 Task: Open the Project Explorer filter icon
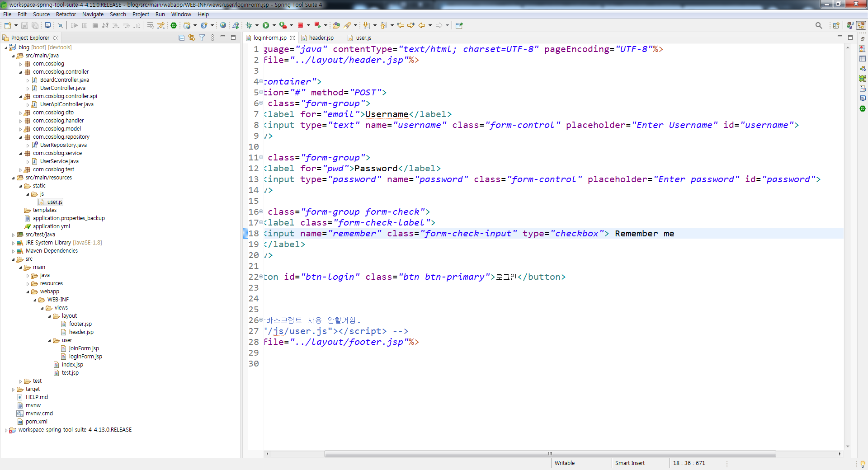click(202, 38)
